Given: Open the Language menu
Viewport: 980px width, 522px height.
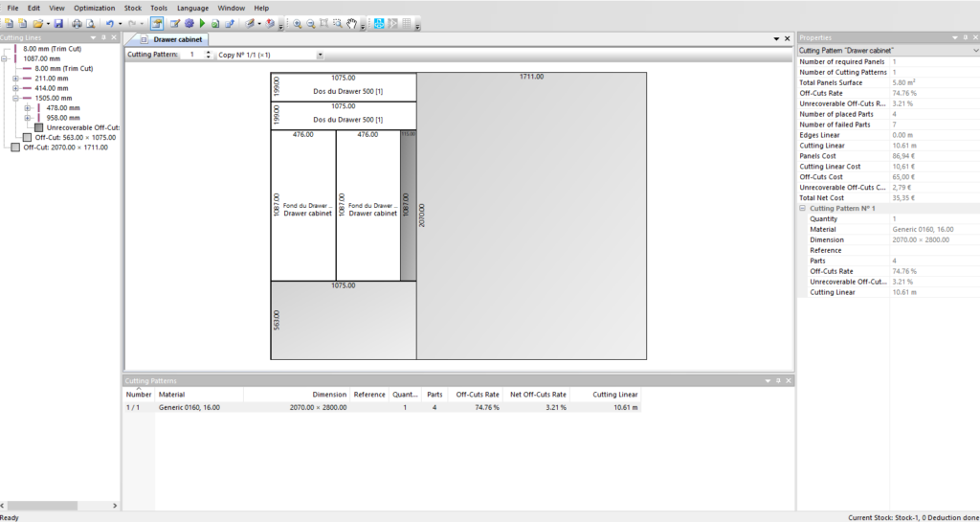Looking at the screenshot, I should click(x=192, y=8).
